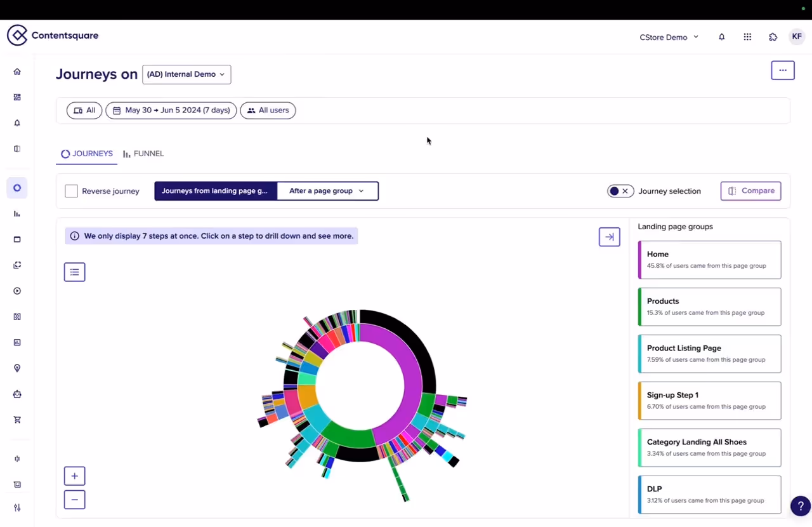Click the info icon in the 7 steps notice
812x527 pixels.
75,236
